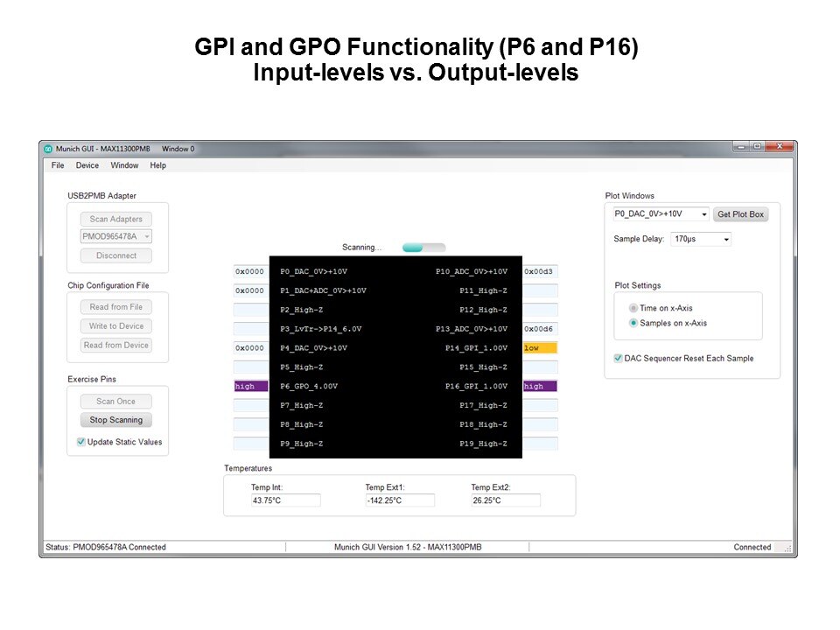Select Samples on x-Axis option
This screenshot has height=630, width=840.
pos(634,323)
